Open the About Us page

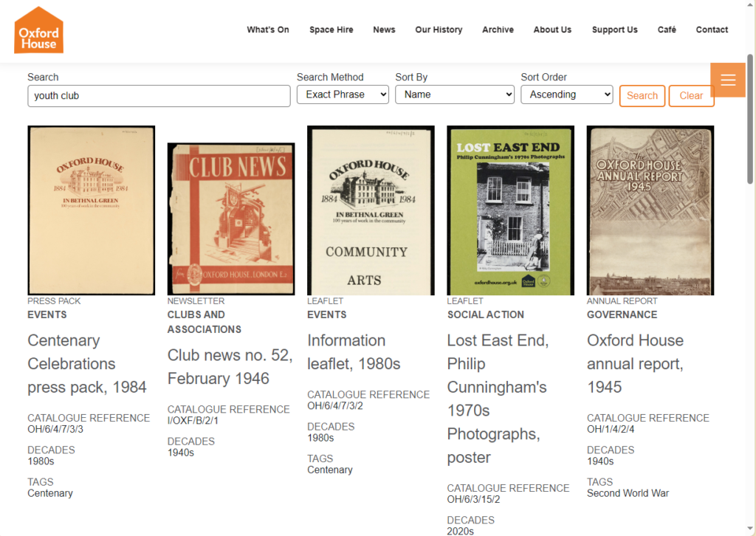[552, 30]
